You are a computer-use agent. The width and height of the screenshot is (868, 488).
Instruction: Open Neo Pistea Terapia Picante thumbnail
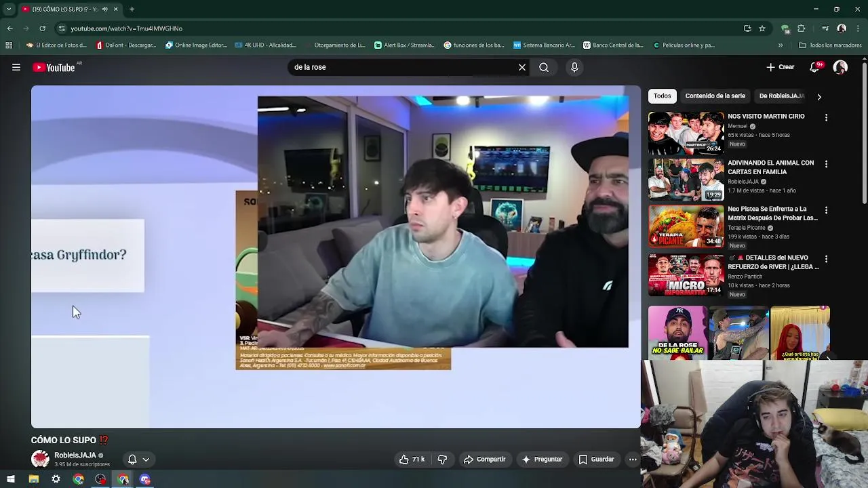pyautogui.click(x=686, y=226)
